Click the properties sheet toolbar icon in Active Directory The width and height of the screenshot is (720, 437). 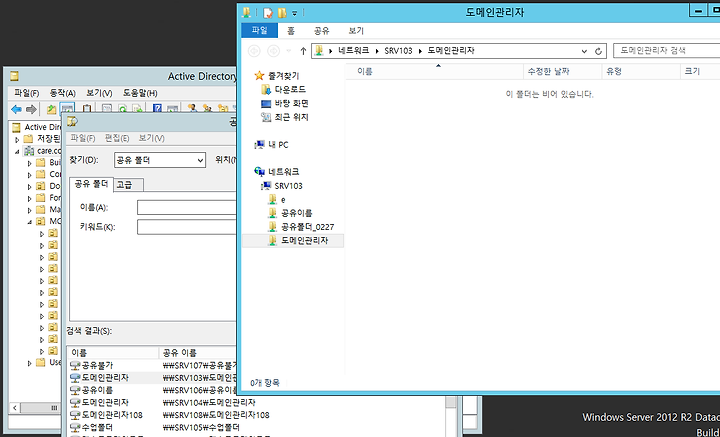tap(106, 109)
